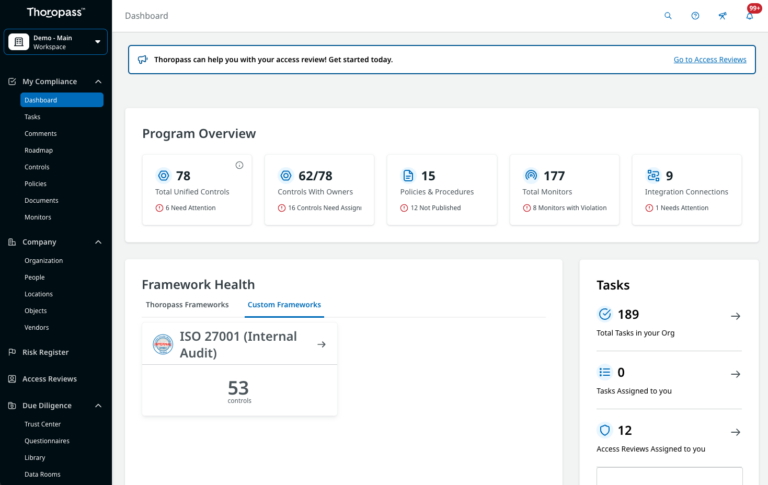This screenshot has width=768, height=485.
Task: Open Questionnaires under Due Diligence
Action: click(47, 441)
